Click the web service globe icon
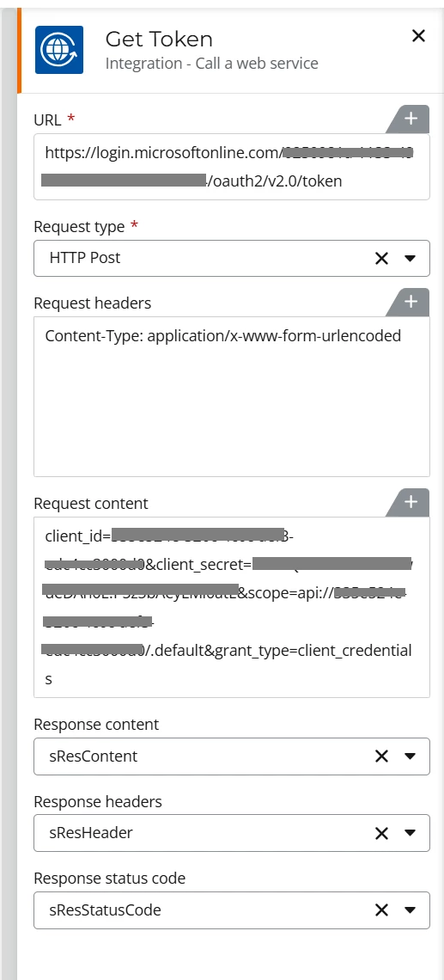 59,49
